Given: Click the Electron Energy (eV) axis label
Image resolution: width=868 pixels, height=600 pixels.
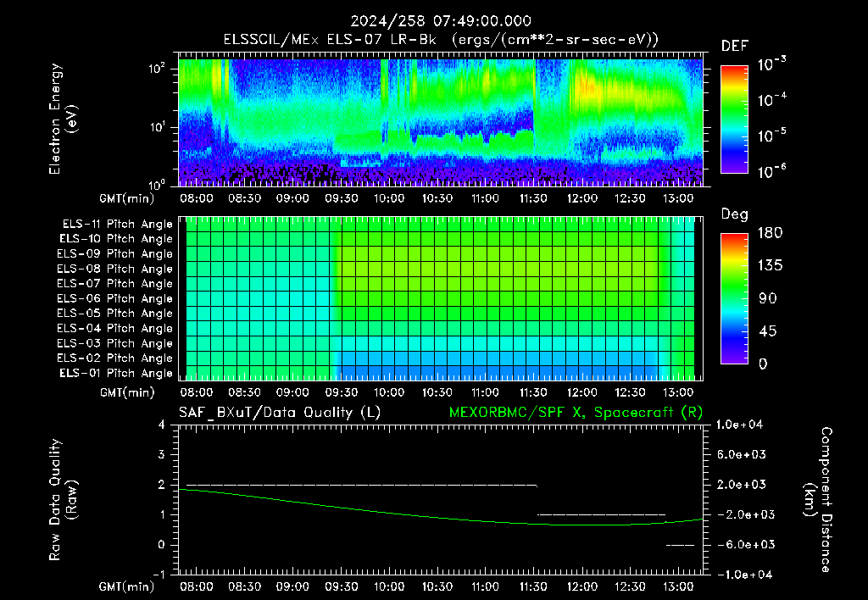Looking at the screenshot, I should click(63, 119).
